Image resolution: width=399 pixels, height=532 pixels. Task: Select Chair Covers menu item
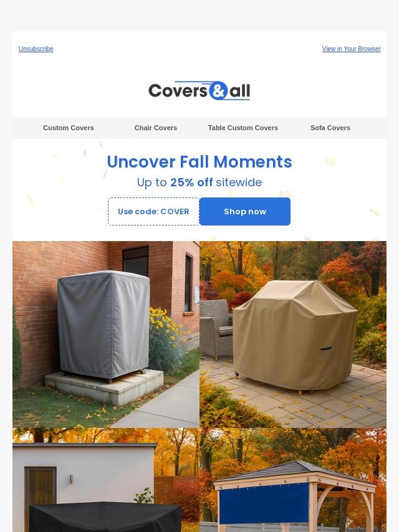click(x=155, y=128)
